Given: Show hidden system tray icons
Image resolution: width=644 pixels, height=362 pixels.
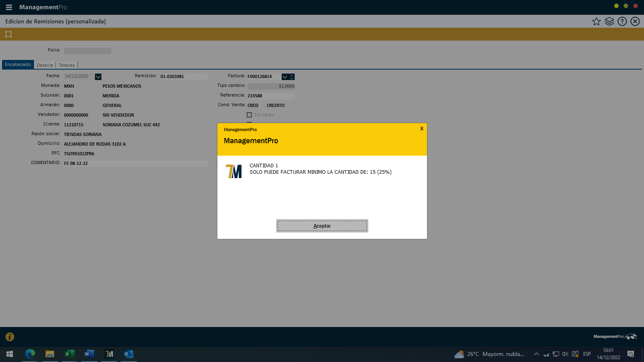Looking at the screenshot, I should [536, 354].
